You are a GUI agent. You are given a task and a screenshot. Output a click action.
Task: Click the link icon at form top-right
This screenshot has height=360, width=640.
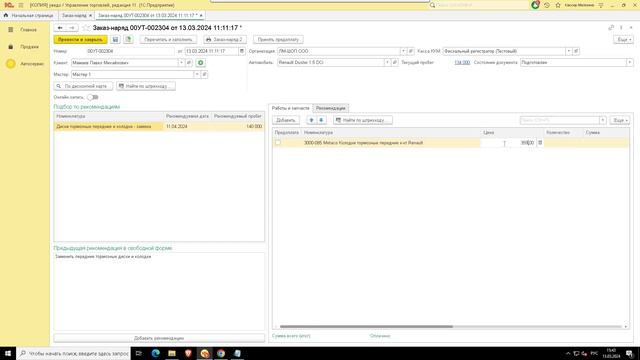coord(611,27)
